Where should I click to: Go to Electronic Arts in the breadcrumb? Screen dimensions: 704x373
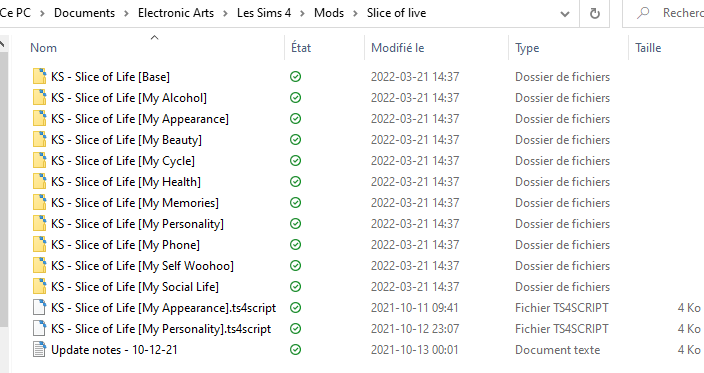(x=176, y=13)
